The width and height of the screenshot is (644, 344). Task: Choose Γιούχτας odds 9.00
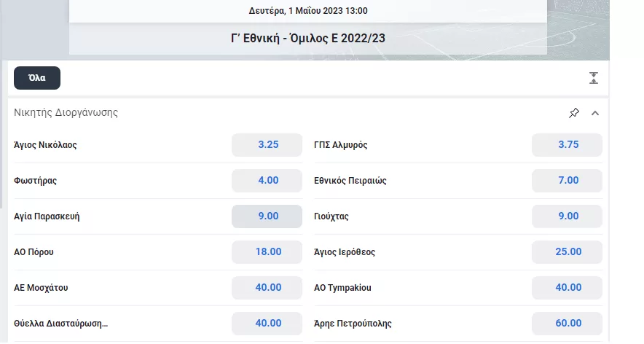point(567,216)
